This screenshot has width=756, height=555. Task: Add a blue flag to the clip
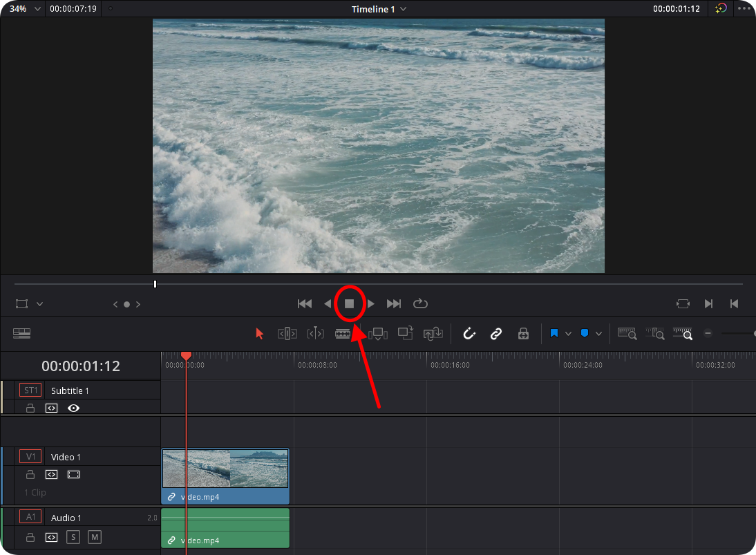pos(554,333)
